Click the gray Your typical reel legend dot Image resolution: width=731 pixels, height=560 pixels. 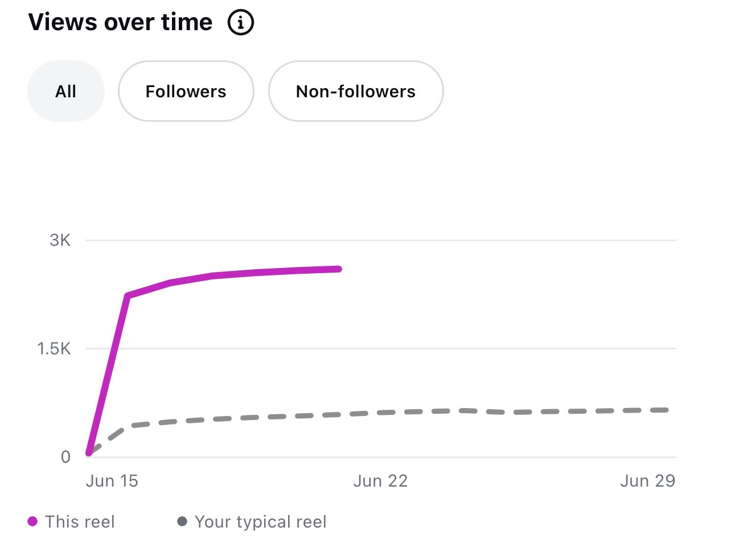pyautogui.click(x=182, y=521)
